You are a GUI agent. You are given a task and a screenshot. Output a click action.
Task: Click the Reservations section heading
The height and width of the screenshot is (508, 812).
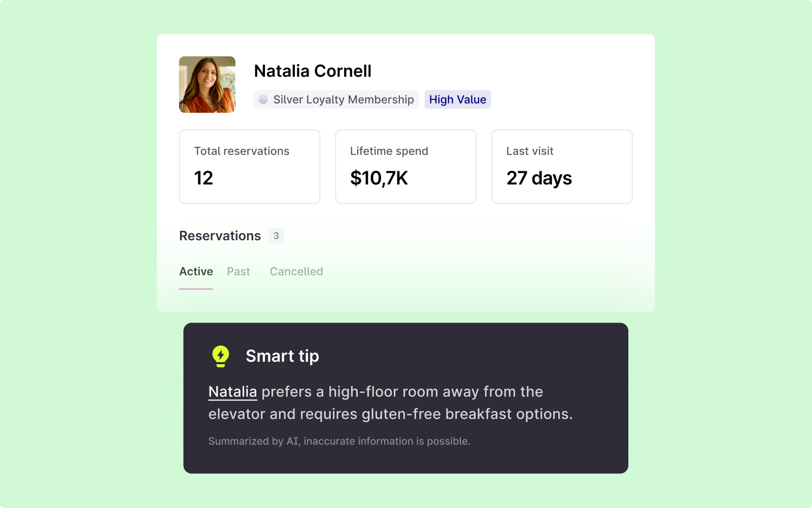[x=220, y=236]
